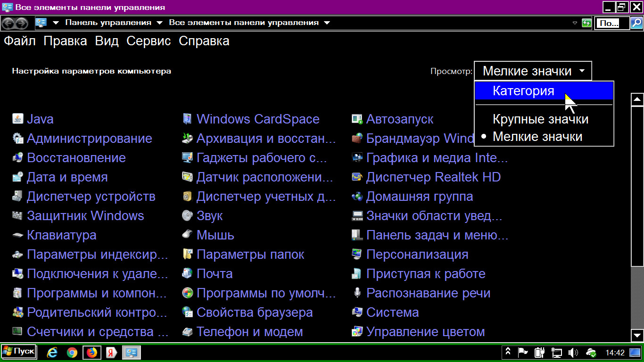
Task: Open the Дата и время icon
Action: coord(17,177)
